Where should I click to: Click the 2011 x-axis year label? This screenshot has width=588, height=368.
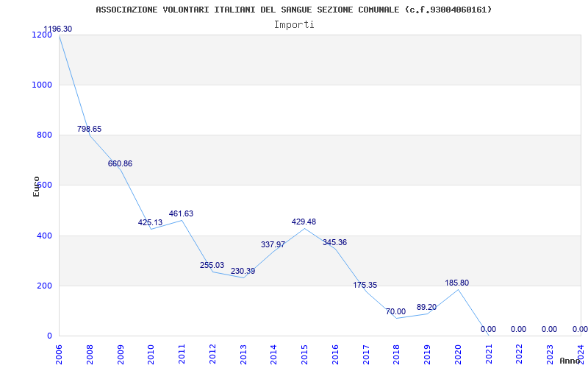182,355
